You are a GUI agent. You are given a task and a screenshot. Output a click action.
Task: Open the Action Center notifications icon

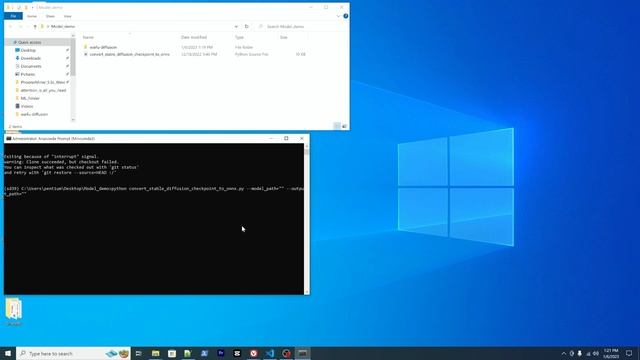(629, 353)
